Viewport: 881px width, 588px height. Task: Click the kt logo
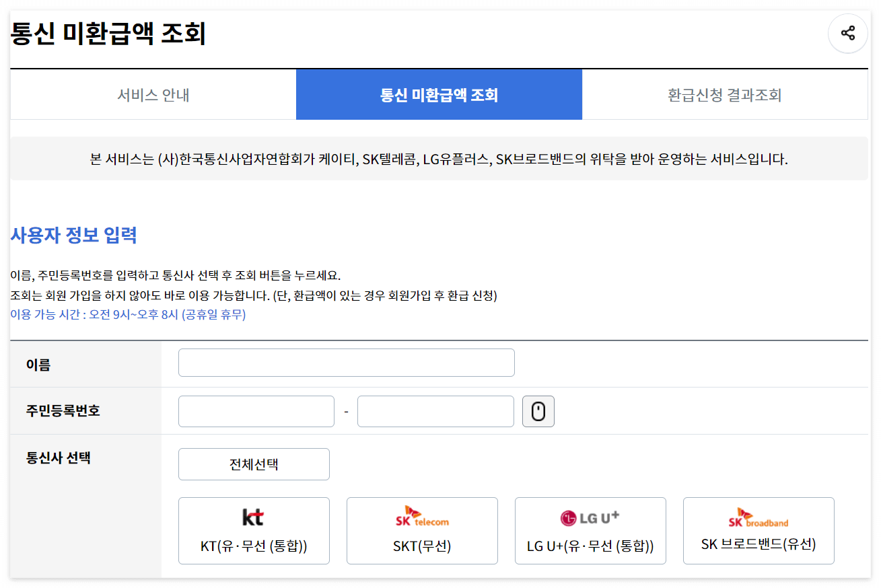point(254,517)
